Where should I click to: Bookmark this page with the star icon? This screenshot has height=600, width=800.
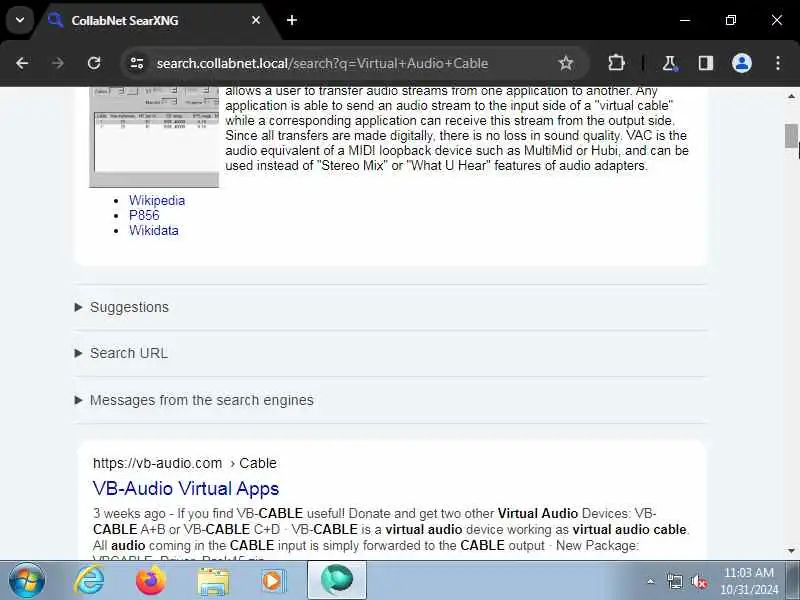point(565,63)
